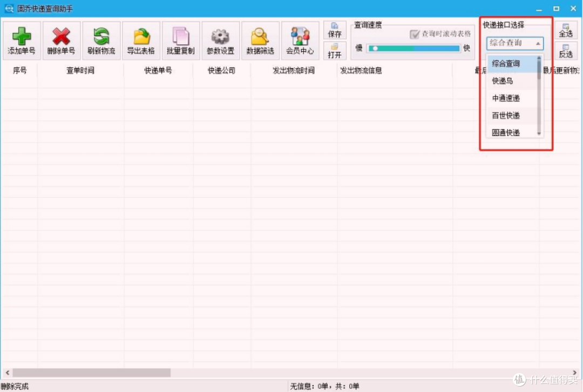This screenshot has width=583, height=392.
Task: Select 快递鸟 in the dropdown list
Action: point(512,80)
